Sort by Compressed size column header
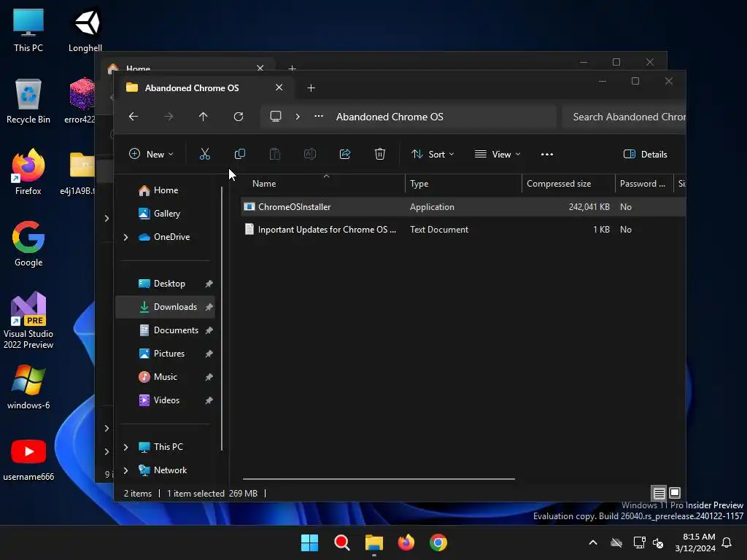 568,184
